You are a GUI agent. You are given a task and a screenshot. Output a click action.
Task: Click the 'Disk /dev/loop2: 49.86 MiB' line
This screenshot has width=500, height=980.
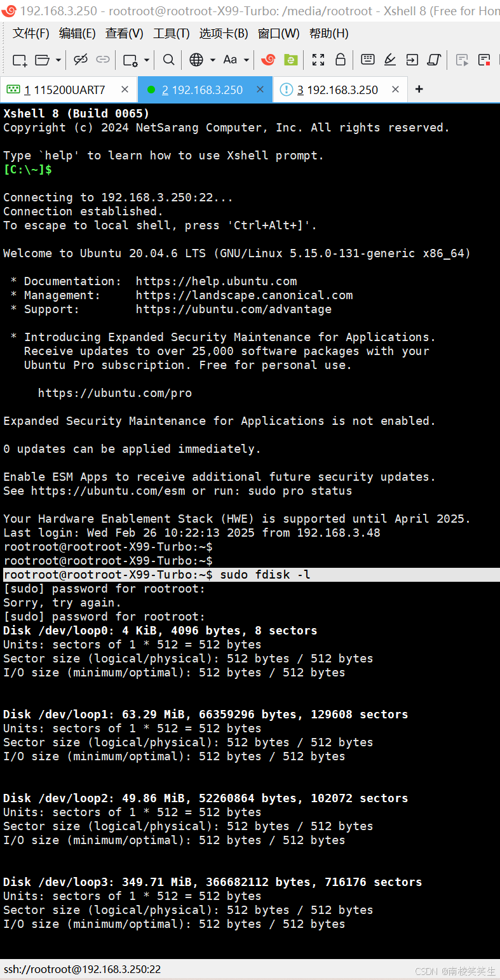click(205, 798)
